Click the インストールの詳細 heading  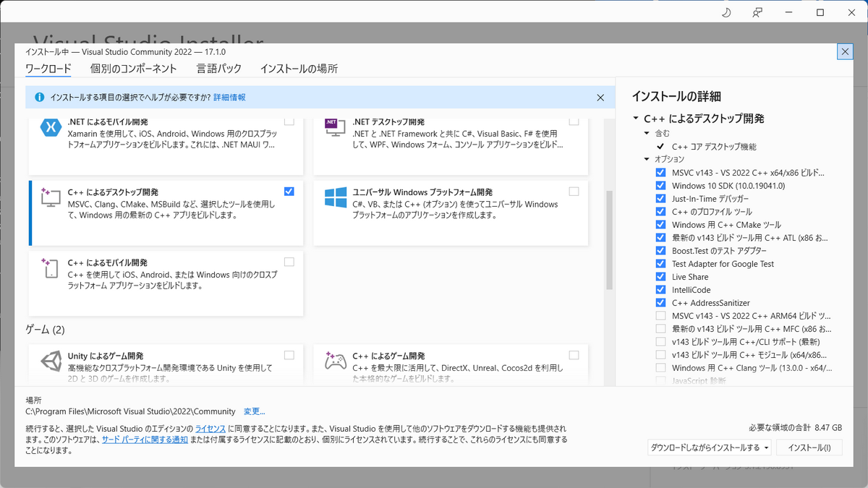(676, 96)
